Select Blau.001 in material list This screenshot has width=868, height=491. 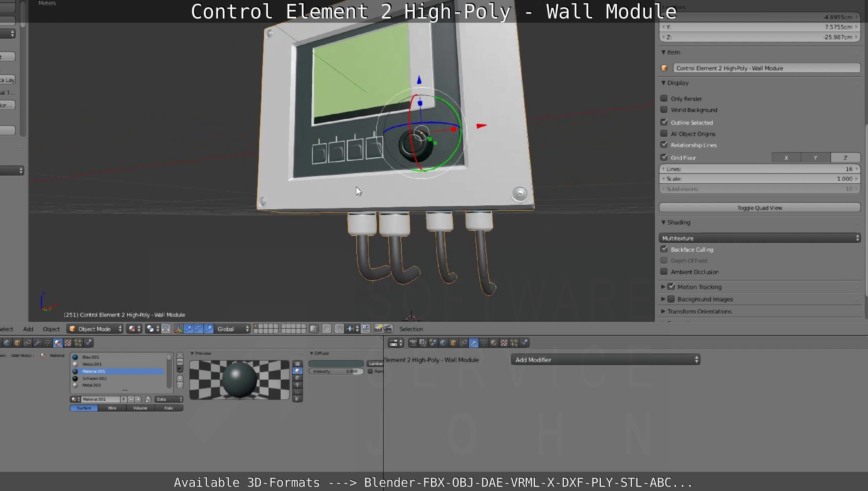click(x=118, y=357)
